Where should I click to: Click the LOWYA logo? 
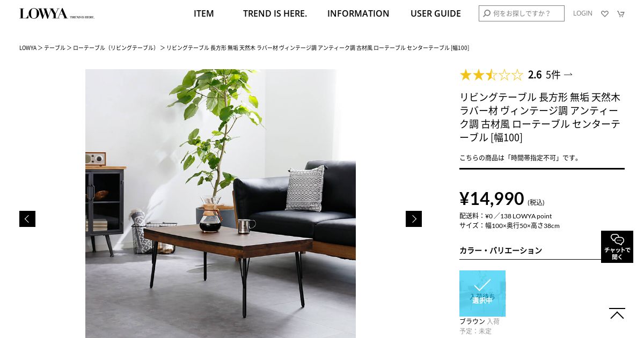tap(57, 13)
